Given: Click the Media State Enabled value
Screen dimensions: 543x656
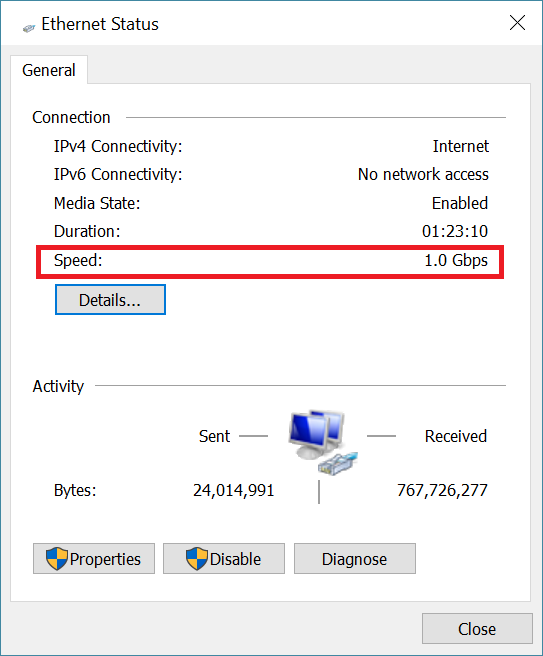Looking at the screenshot, I should coord(460,203).
